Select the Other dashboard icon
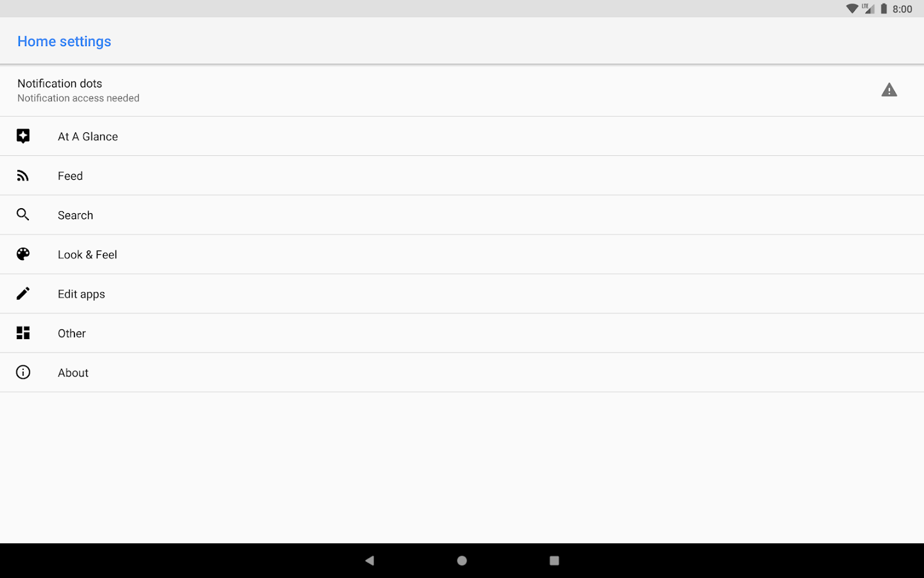Image resolution: width=924 pixels, height=578 pixels. point(23,333)
